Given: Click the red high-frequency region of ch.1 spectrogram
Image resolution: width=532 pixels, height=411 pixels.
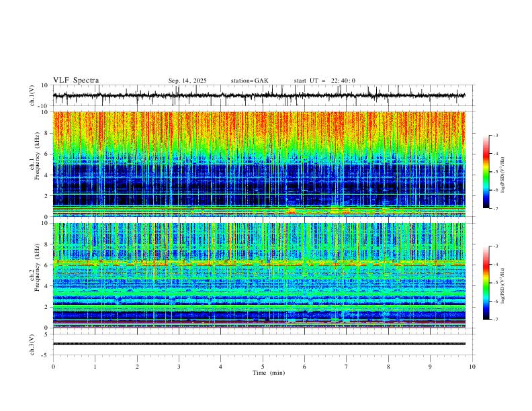Looking at the screenshot, I should [x=259, y=127].
